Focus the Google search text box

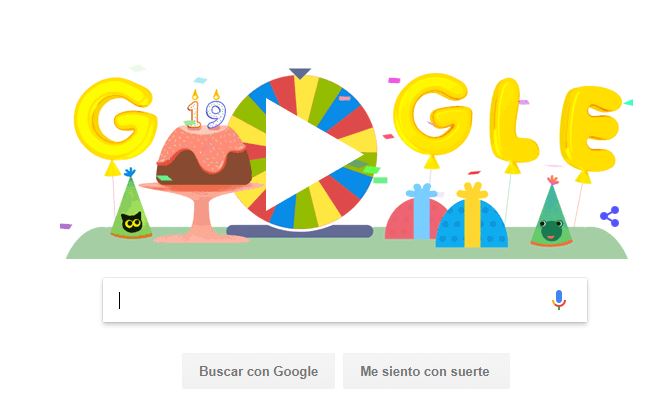point(325,300)
